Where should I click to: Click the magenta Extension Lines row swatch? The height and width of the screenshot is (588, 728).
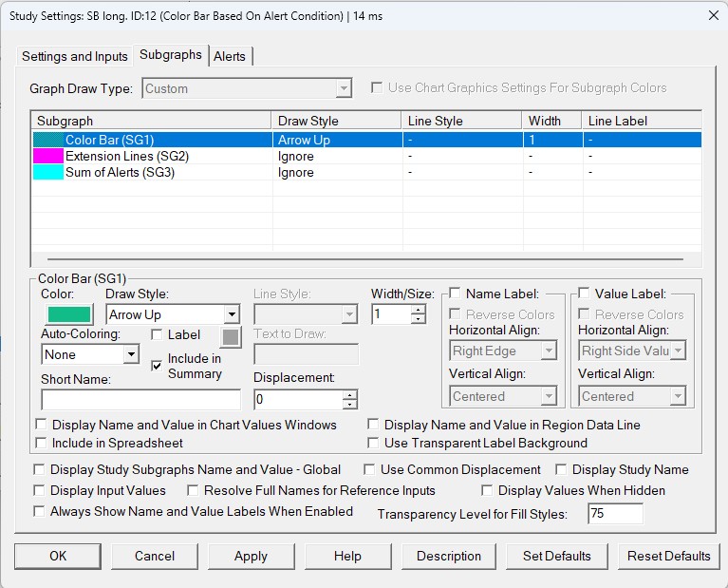[48, 156]
